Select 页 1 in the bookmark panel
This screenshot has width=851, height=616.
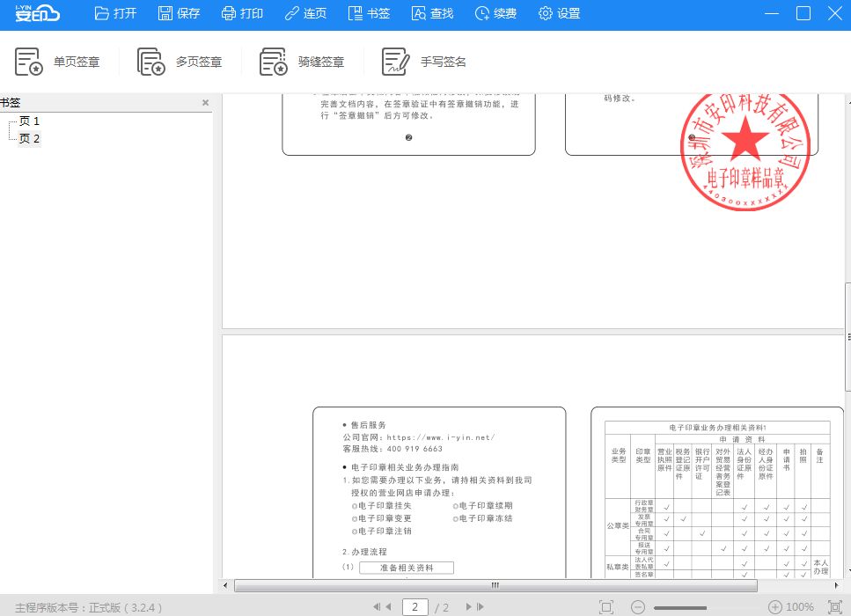27,121
